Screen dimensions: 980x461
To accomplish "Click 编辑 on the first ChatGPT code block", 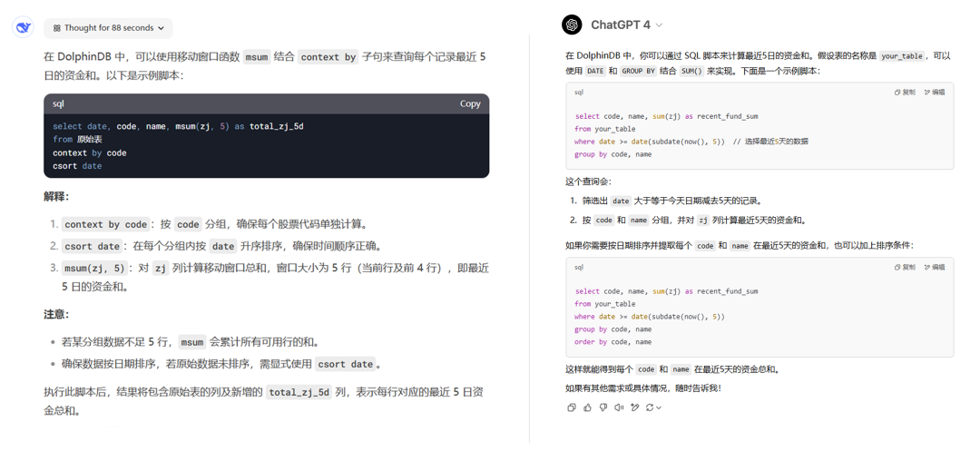I will pyautogui.click(x=935, y=93).
